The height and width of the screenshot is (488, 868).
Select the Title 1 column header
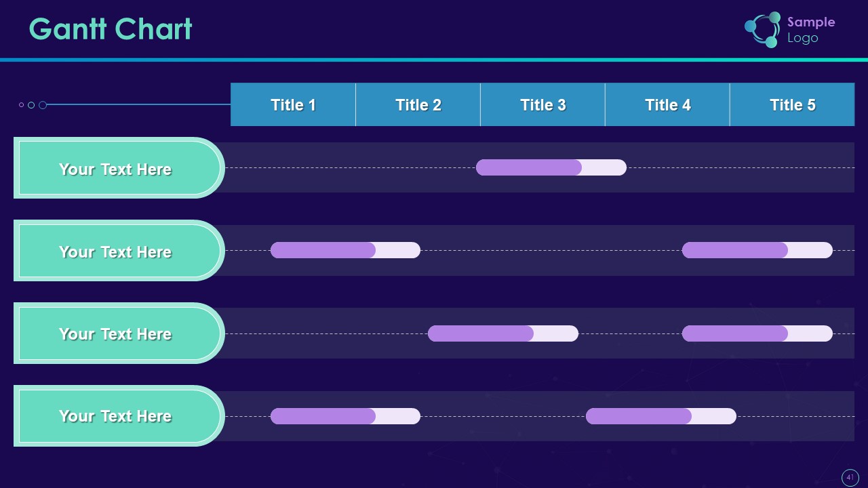[x=293, y=104]
